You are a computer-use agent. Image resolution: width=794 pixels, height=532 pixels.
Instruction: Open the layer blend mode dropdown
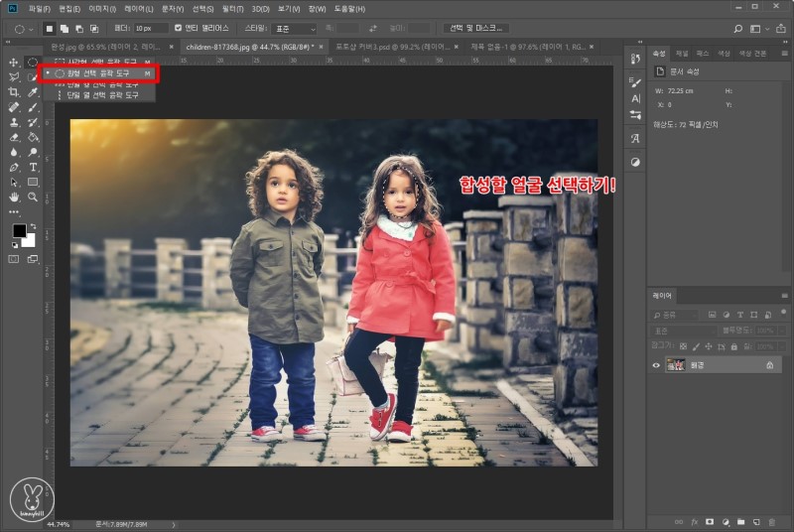pos(685,330)
